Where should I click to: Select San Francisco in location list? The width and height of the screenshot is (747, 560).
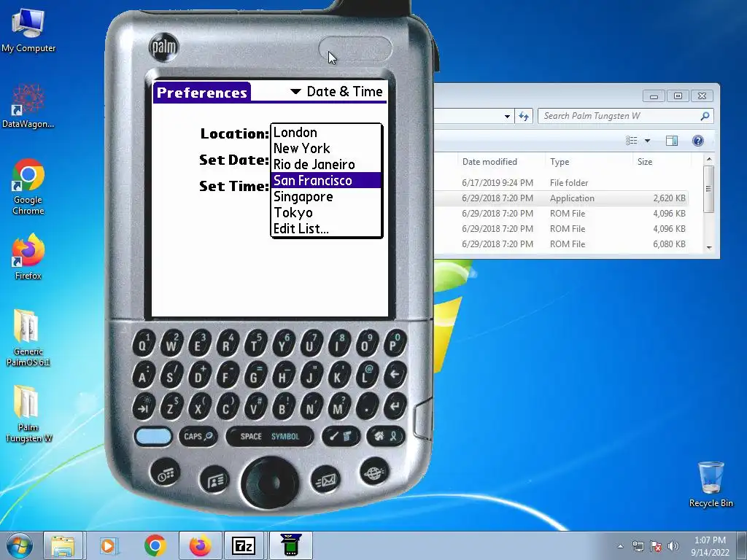[x=326, y=181]
